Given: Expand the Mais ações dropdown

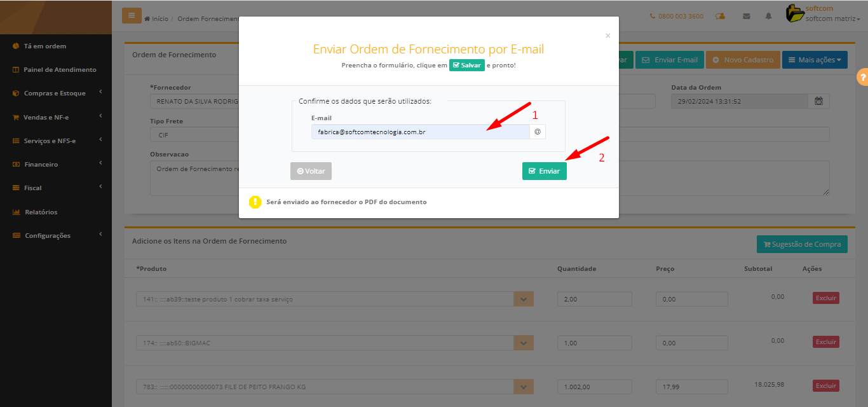Looking at the screenshot, I should 814,60.
